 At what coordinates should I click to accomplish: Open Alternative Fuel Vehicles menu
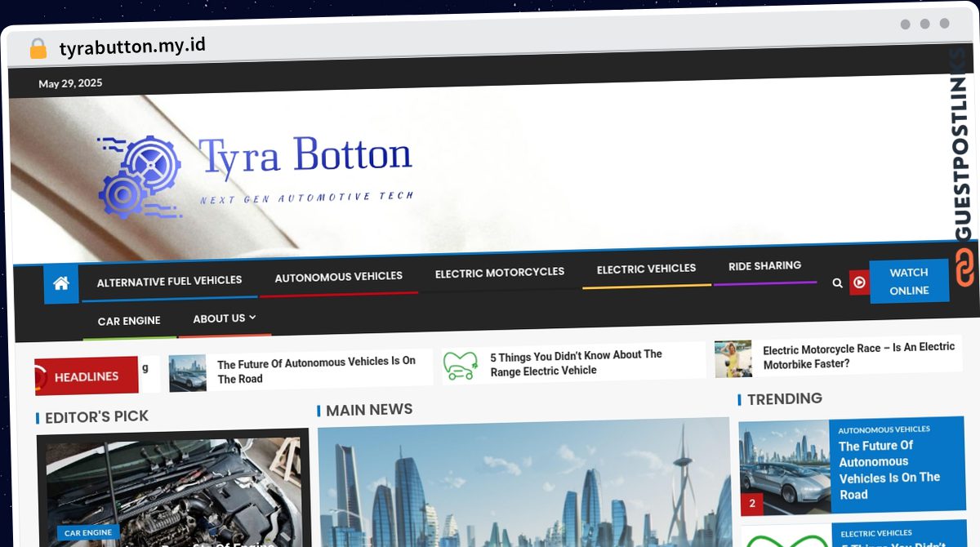(x=169, y=281)
